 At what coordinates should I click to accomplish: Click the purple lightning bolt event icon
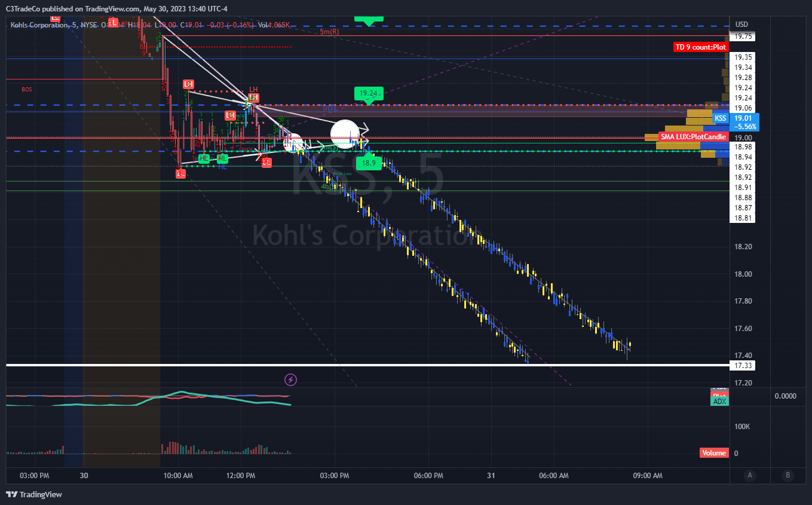tap(291, 379)
